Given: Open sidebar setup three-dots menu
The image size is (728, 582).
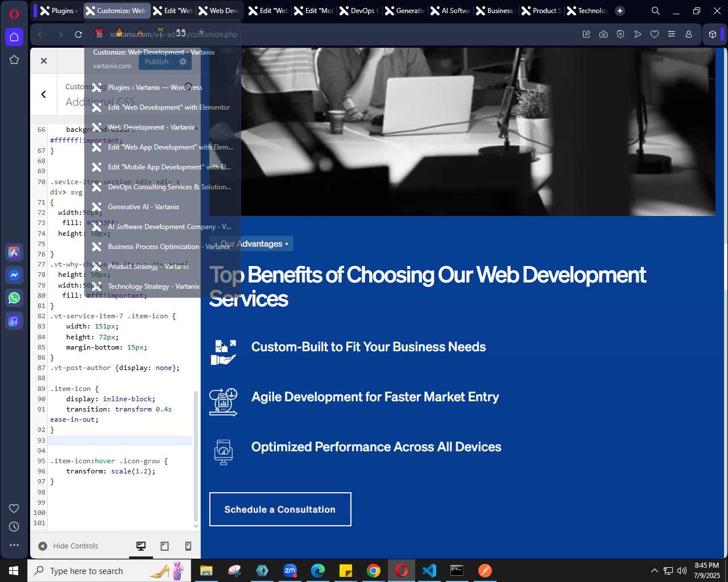Looking at the screenshot, I should tap(14, 545).
